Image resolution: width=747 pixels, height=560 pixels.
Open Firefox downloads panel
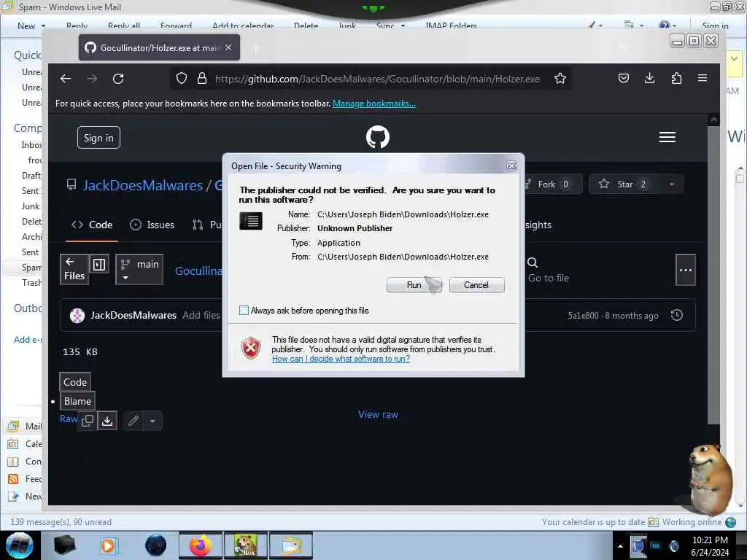pyautogui.click(x=649, y=79)
